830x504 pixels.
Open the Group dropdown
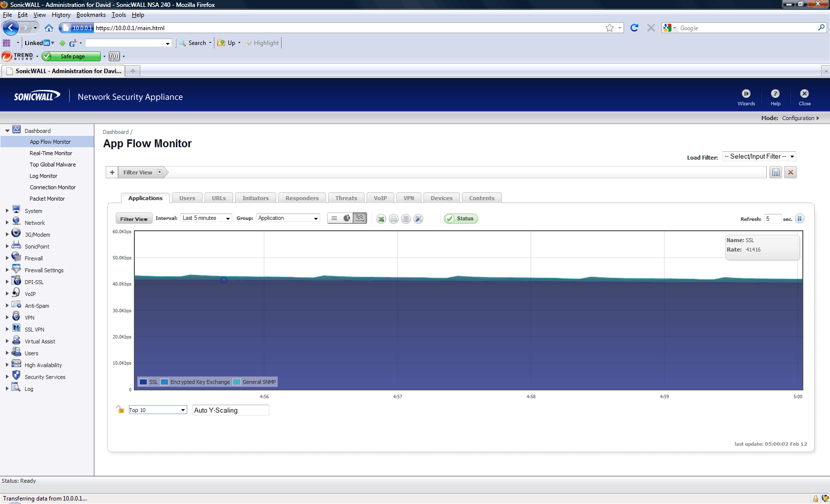[288, 218]
